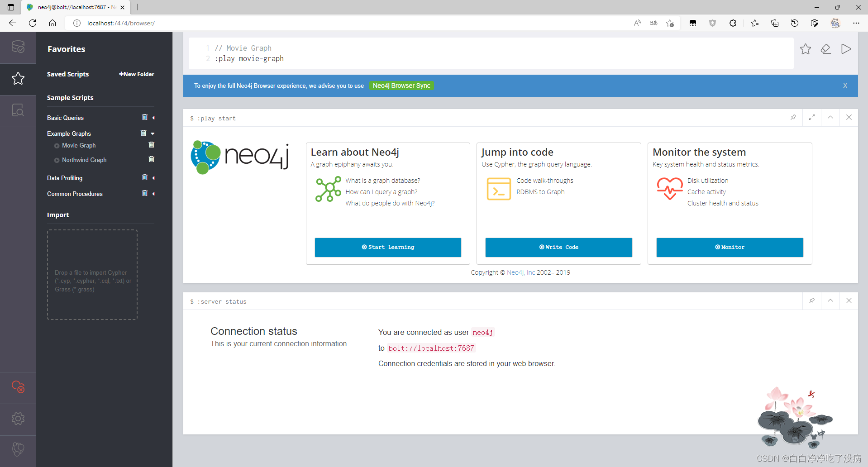The image size is (868, 467).
Task: Click the Monitor button
Action: click(730, 247)
